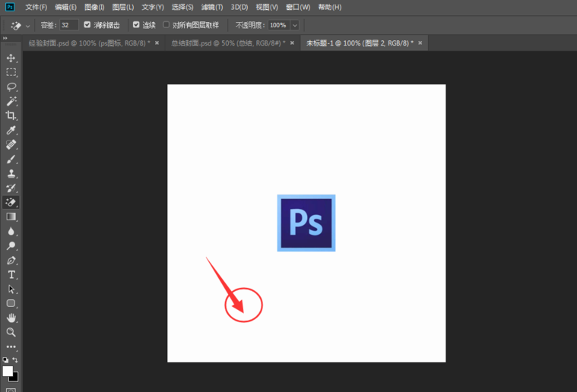The width and height of the screenshot is (577, 392).
Task: Select the Crop tool
Action: coord(11,115)
